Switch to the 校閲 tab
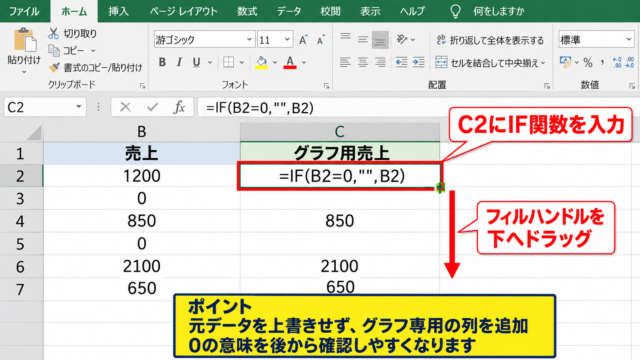 coord(330,11)
